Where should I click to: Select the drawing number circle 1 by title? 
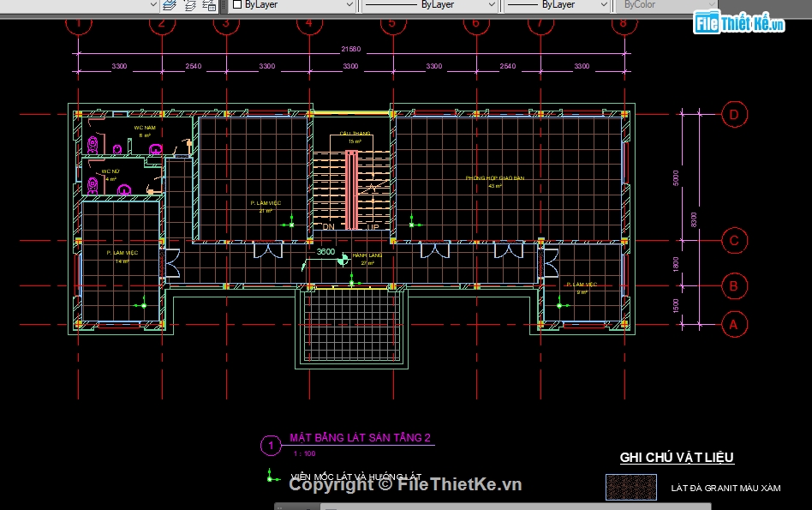pos(271,445)
